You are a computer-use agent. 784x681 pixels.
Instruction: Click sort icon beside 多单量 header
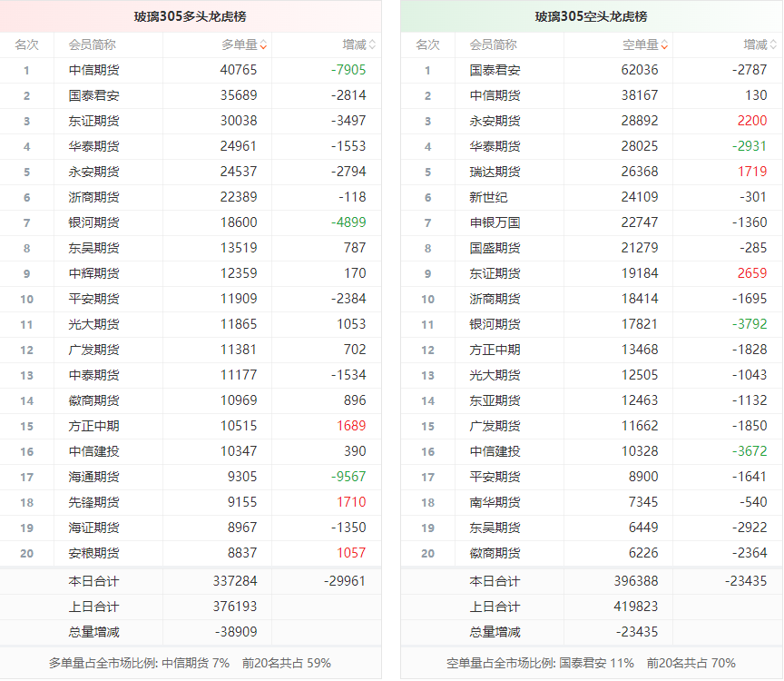point(263,44)
